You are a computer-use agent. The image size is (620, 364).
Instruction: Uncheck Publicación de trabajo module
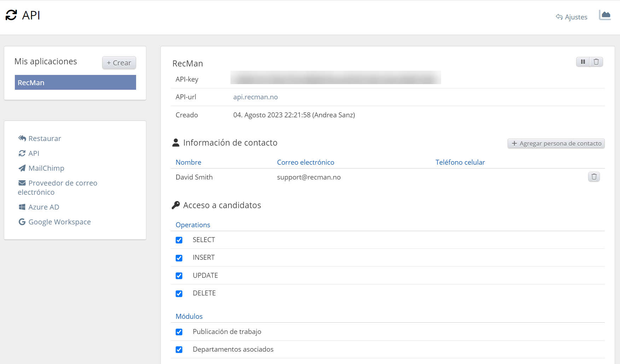click(179, 332)
